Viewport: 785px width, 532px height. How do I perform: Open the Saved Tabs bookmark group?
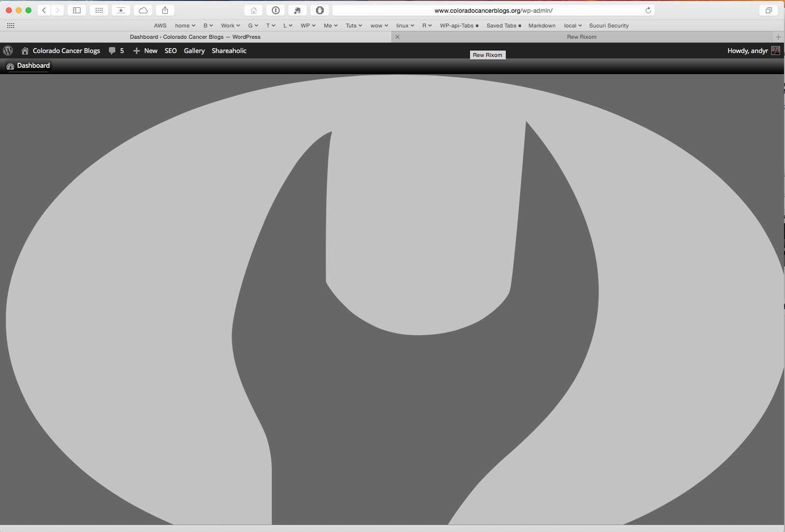503,26
